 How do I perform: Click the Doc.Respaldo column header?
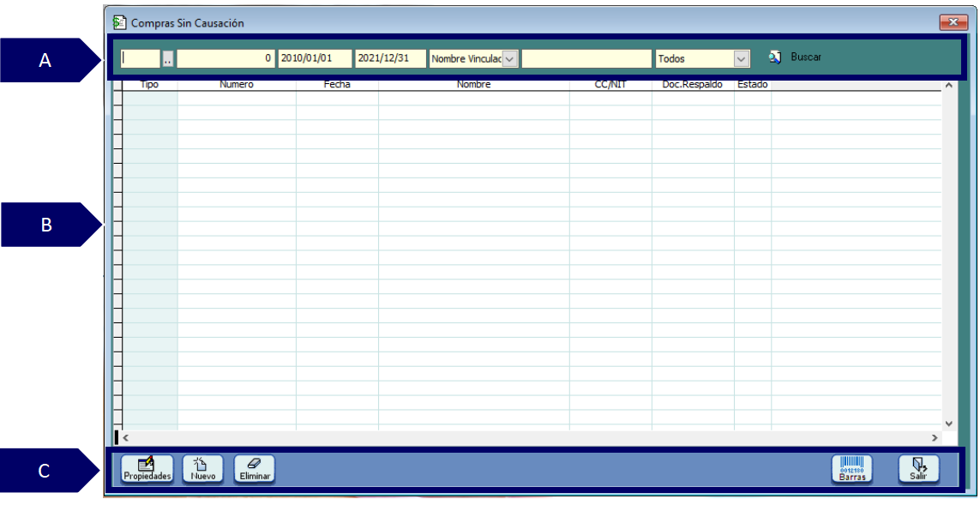click(693, 84)
